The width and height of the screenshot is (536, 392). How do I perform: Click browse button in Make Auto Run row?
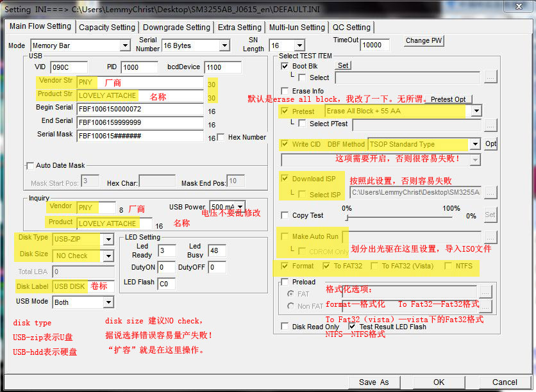(490, 237)
